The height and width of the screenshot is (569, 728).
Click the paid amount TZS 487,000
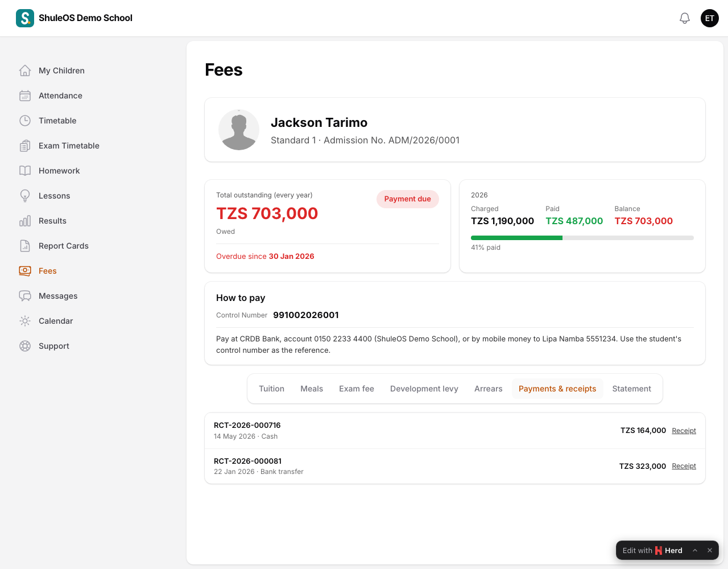(574, 221)
